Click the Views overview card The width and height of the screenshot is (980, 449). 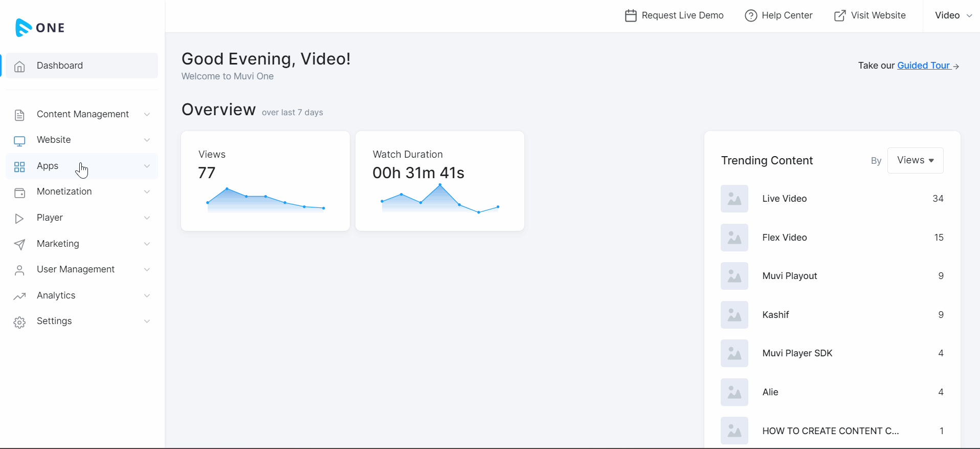point(265,181)
